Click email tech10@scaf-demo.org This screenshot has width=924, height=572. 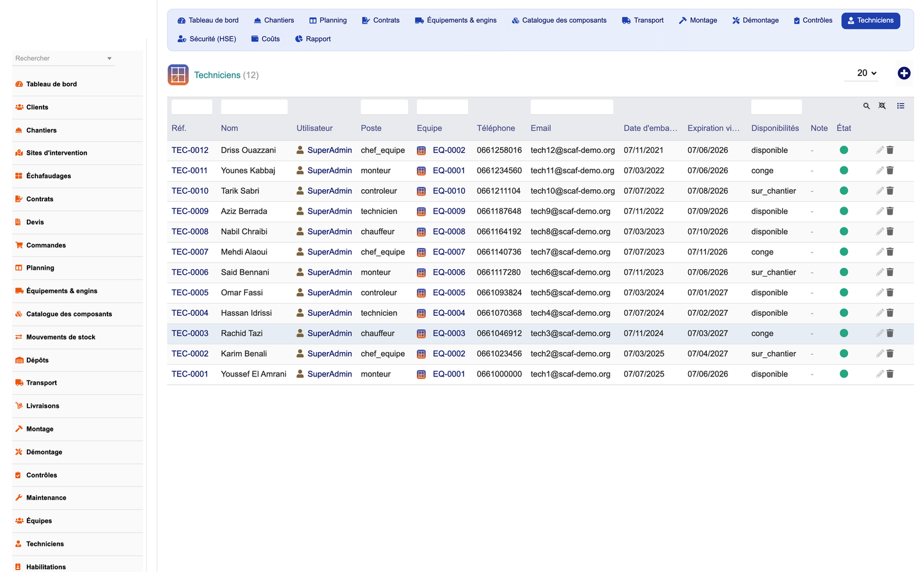573,190
